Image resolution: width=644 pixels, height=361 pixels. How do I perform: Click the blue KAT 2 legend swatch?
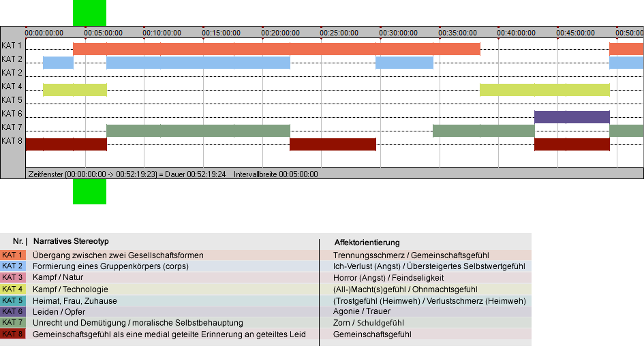(x=13, y=266)
